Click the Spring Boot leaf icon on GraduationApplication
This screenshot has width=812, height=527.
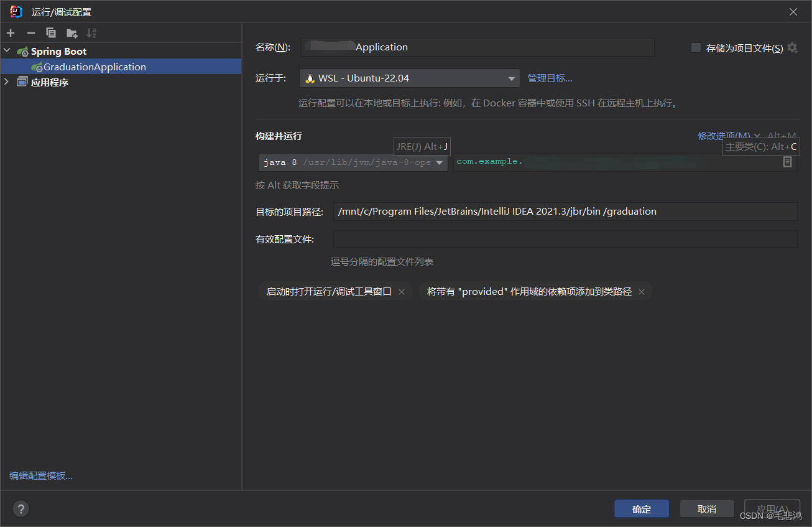pyautogui.click(x=38, y=67)
